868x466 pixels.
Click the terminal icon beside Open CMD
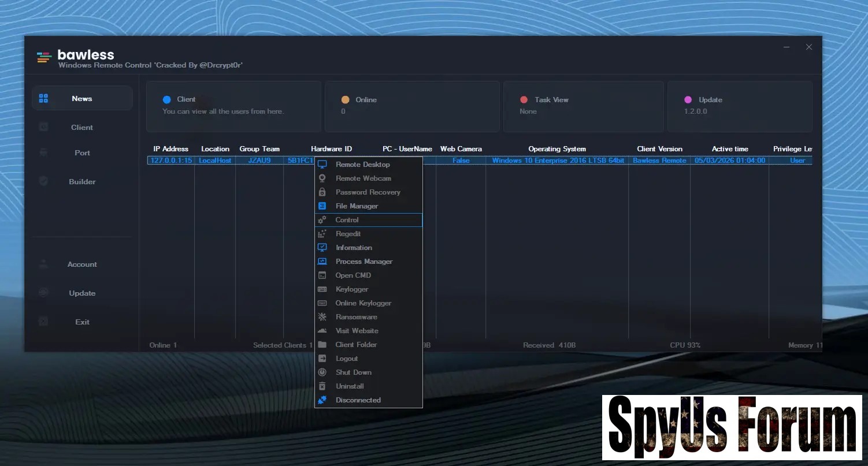(x=322, y=275)
